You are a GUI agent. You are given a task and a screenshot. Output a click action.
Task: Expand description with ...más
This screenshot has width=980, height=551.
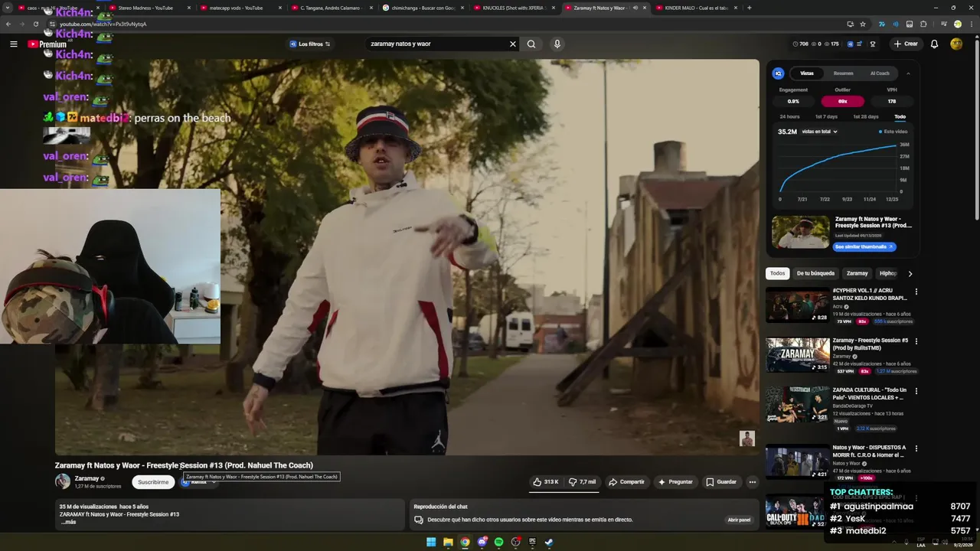tap(68, 522)
